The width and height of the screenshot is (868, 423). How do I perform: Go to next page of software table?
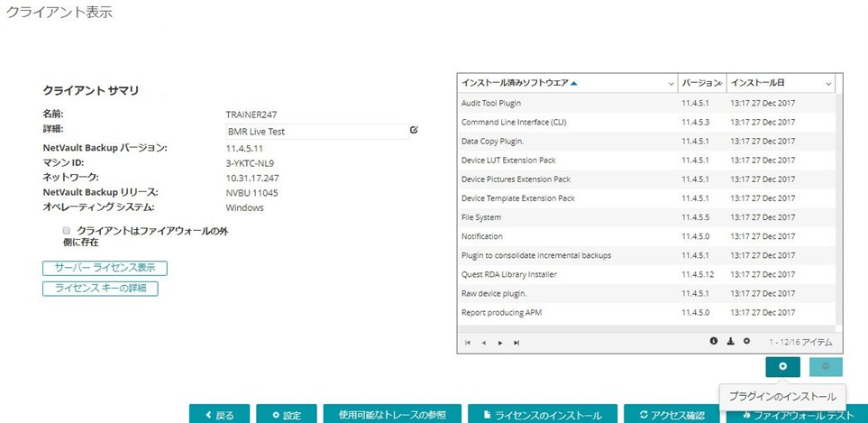[500, 343]
